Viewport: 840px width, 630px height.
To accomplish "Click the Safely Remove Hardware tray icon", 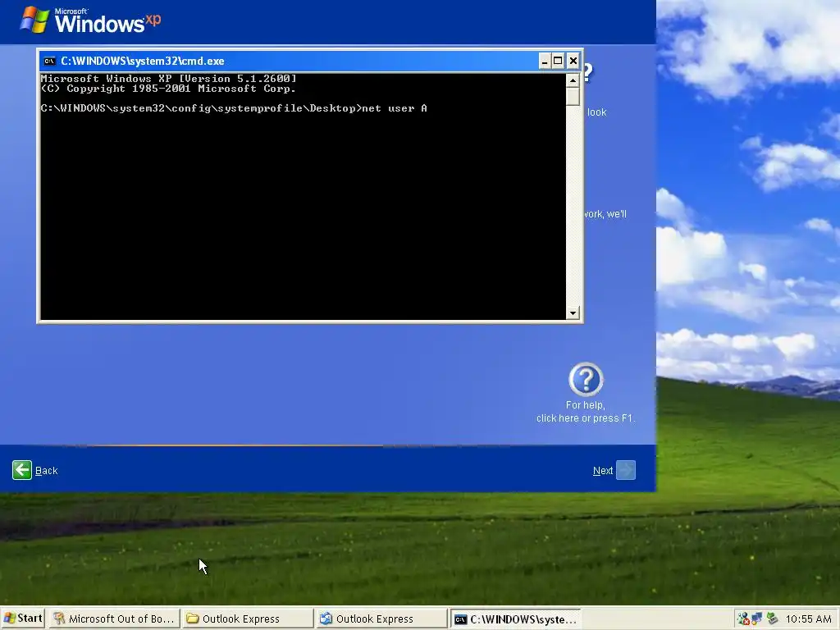I will point(771,619).
